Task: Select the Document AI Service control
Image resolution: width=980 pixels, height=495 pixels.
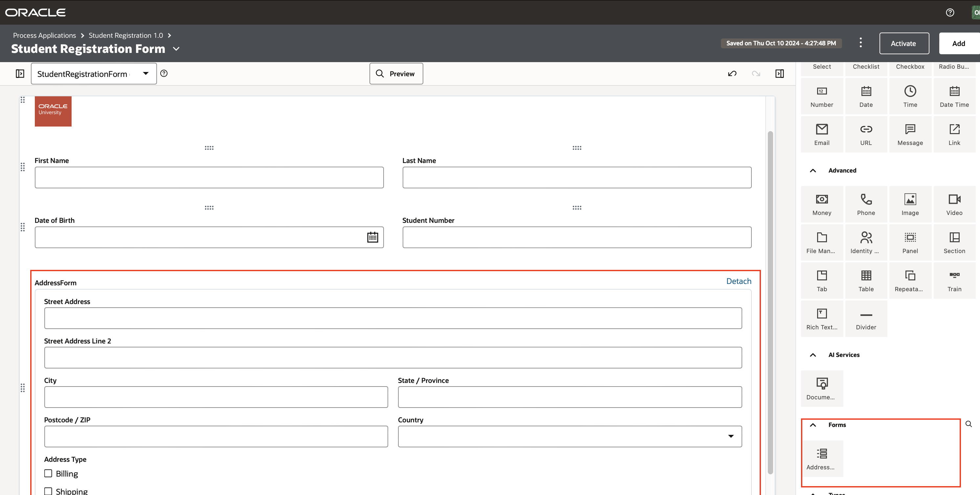Action: click(822, 389)
